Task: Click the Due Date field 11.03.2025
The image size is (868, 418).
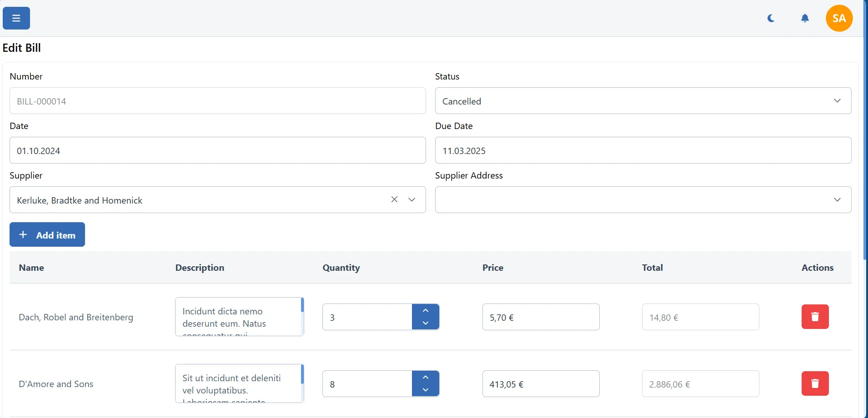Action: click(x=643, y=150)
